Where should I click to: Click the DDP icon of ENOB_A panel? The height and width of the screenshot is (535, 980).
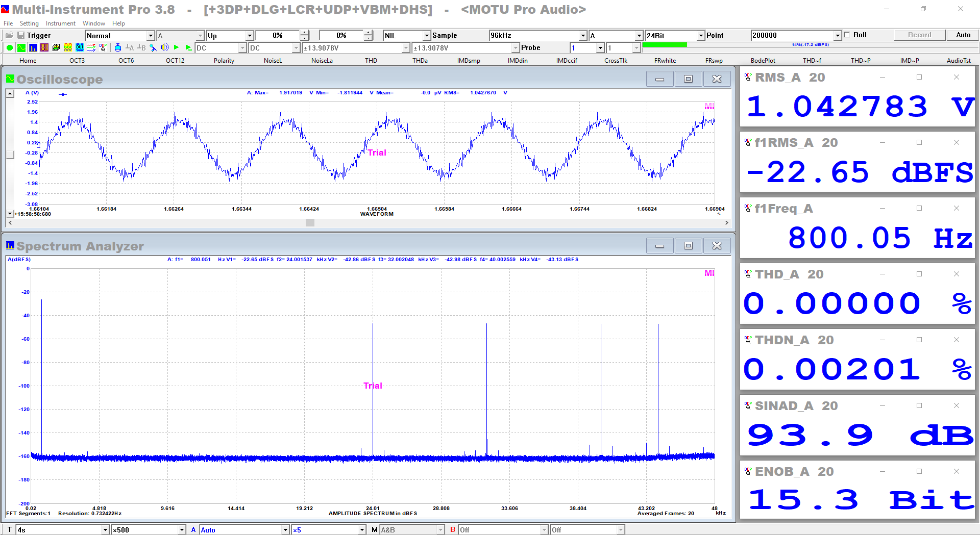click(x=748, y=471)
